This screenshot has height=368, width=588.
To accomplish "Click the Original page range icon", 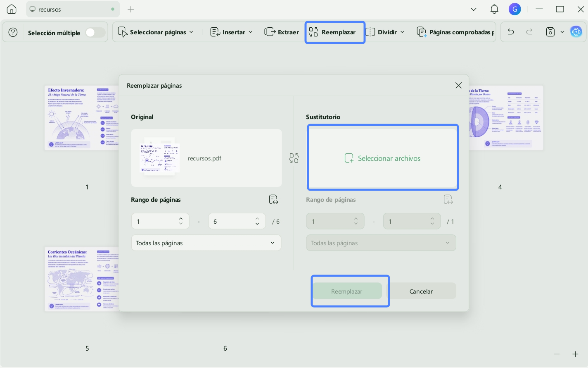I will tap(273, 200).
